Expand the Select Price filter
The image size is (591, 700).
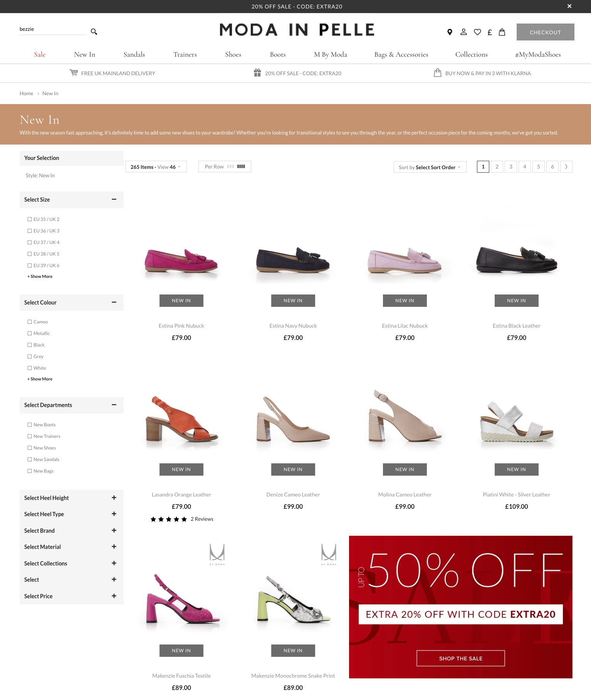[x=114, y=596]
